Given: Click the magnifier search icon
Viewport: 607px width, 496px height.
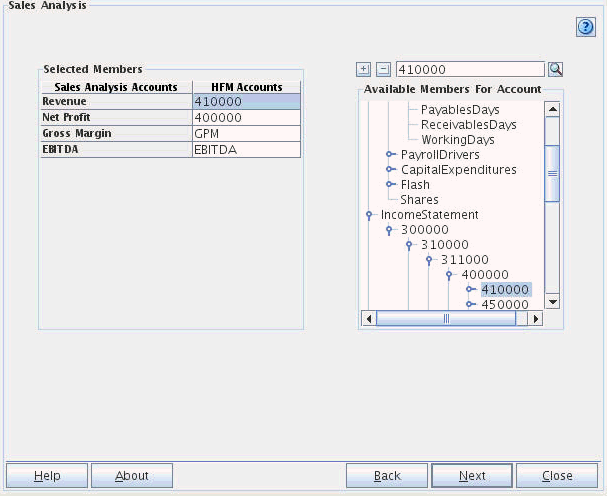Looking at the screenshot, I should pos(556,70).
